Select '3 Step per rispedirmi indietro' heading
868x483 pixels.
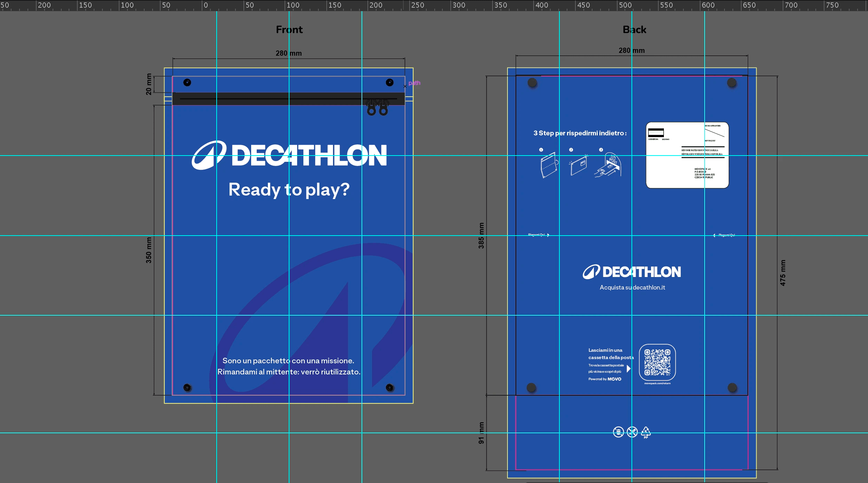click(x=580, y=133)
